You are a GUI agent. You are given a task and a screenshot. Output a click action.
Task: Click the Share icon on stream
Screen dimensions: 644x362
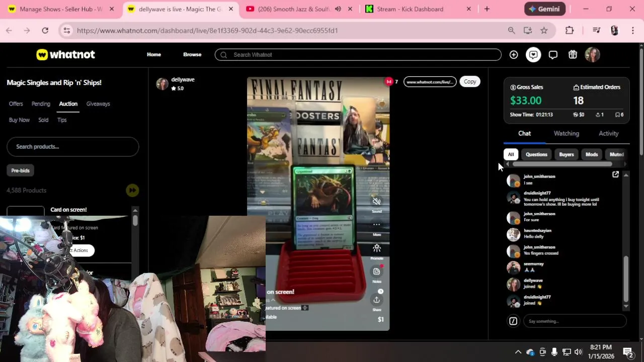[376, 300]
